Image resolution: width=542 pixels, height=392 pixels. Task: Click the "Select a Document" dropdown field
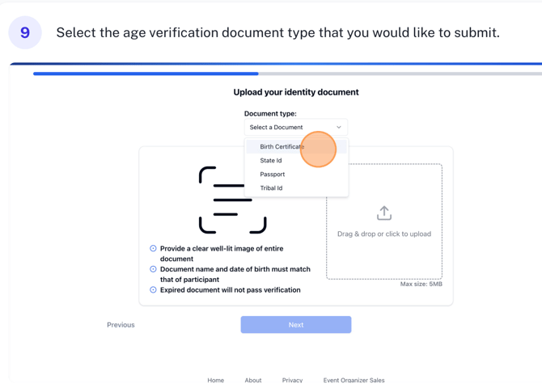(x=295, y=127)
